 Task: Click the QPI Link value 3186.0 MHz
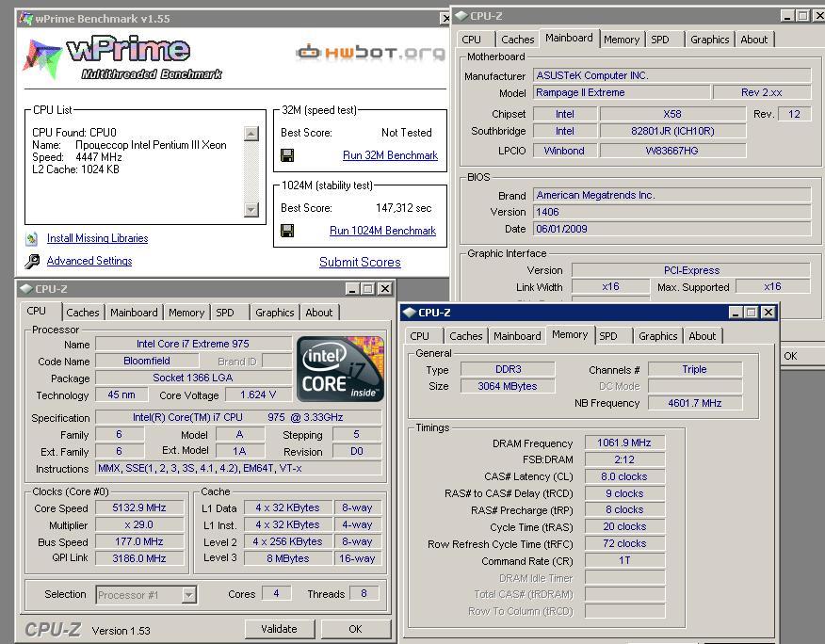tap(139, 558)
